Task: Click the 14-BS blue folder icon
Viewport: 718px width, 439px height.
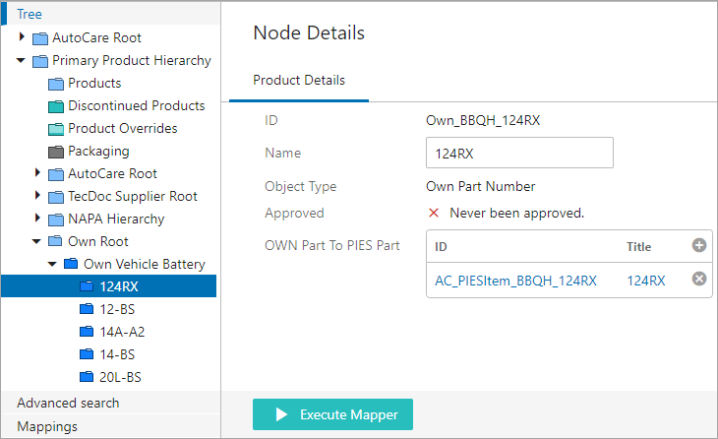Action: coord(87,354)
